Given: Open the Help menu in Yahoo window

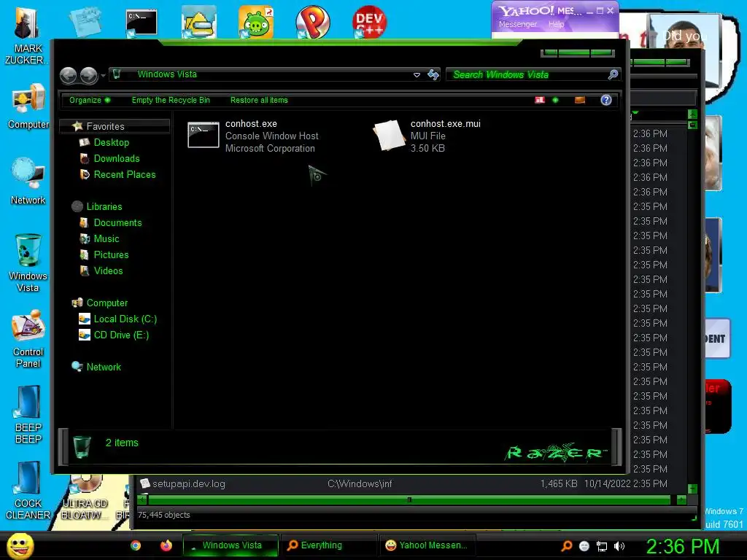Looking at the screenshot, I should point(556,24).
